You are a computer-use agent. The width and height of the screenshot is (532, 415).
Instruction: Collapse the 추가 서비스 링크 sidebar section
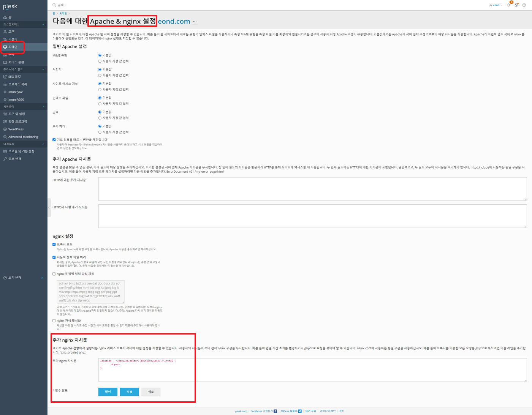[x=43, y=69]
